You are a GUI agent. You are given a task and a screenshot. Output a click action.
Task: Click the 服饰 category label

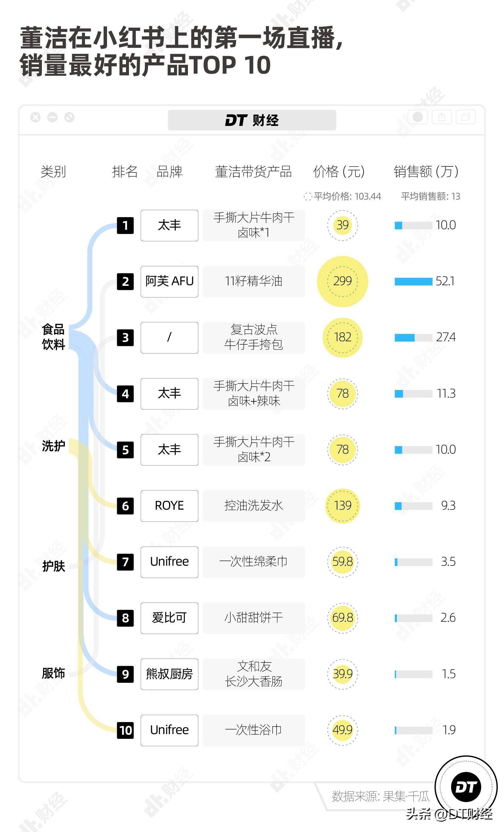(x=53, y=673)
